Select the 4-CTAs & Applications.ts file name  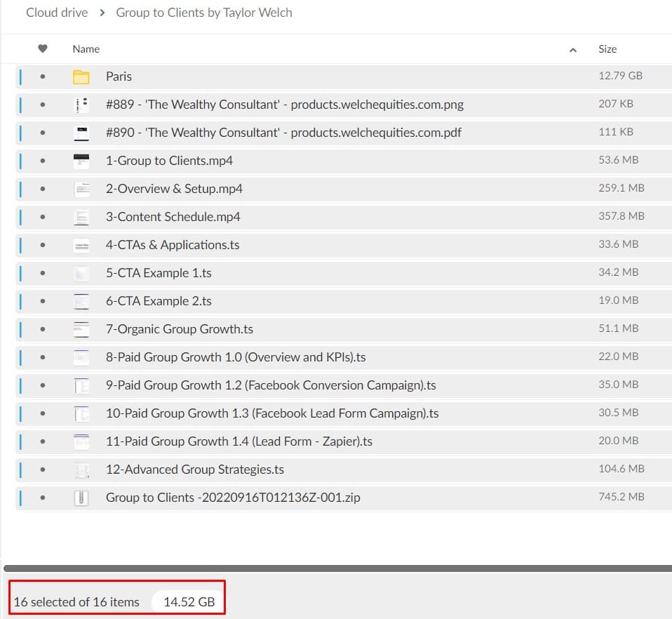point(173,245)
